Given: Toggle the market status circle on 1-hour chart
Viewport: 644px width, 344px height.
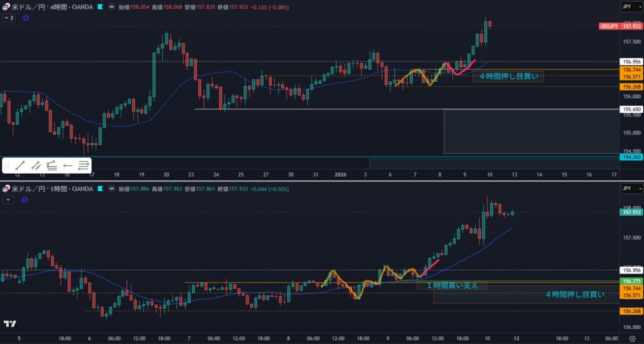Looking at the screenshot, I should click(111, 189).
